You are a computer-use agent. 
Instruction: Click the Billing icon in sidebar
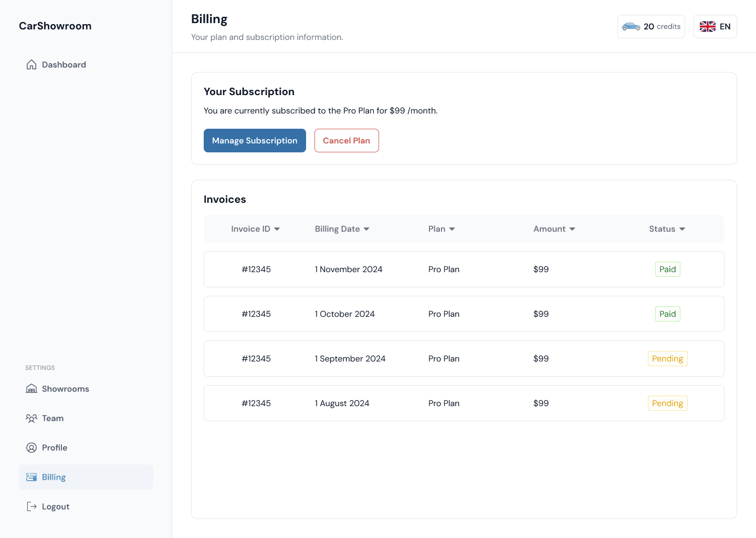click(x=31, y=477)
